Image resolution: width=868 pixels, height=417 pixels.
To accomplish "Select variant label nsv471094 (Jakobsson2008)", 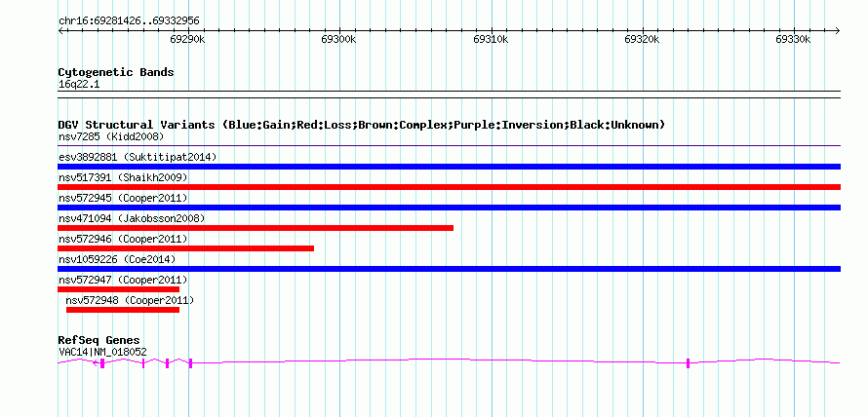I will [132, 218].
